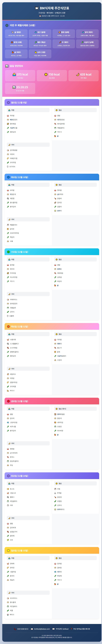This screenshot has width=102, height=644.
Task: Select the 굴 (통영) ingredient card
Action: tap(16, 34)
